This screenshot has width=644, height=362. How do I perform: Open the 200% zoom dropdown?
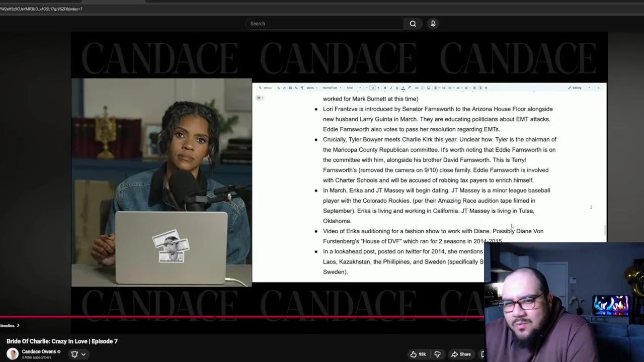[x=312, y=88]
